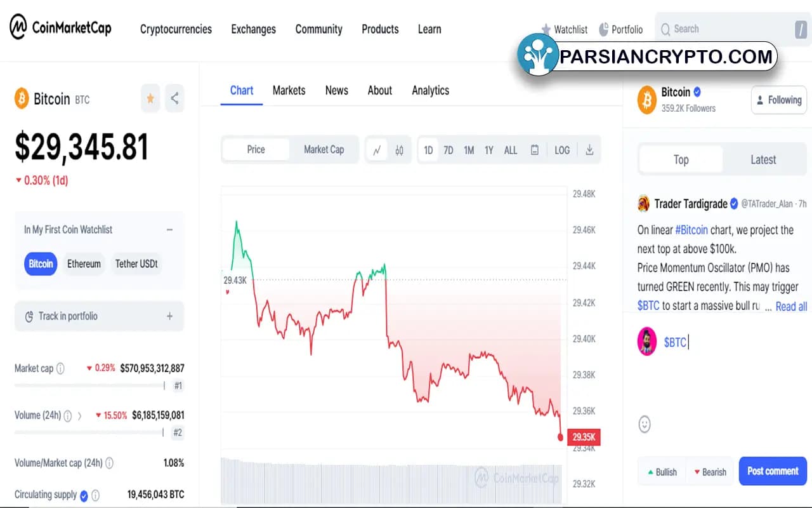The image size is (812, 508).
Task: Click the Post comment button
Action: tap(772, 471)
